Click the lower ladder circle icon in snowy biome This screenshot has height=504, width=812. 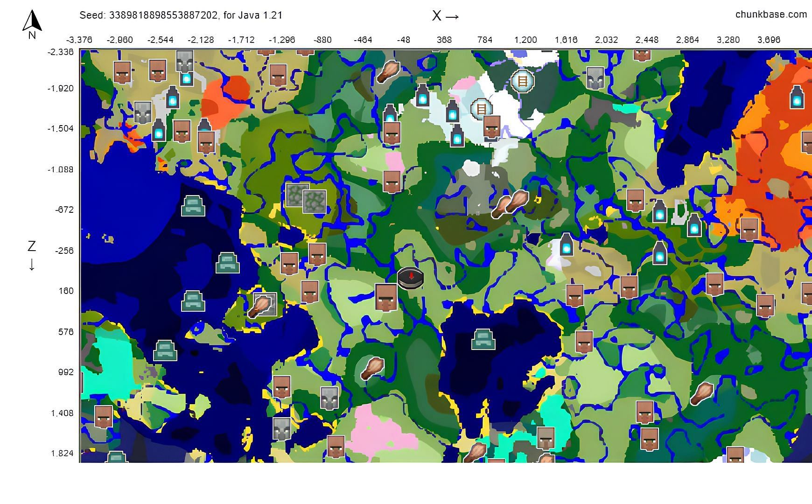482,109
